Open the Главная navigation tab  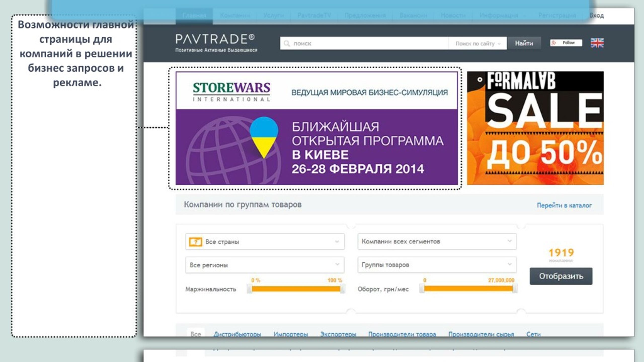pyautogui.click(x=194, y=16)
